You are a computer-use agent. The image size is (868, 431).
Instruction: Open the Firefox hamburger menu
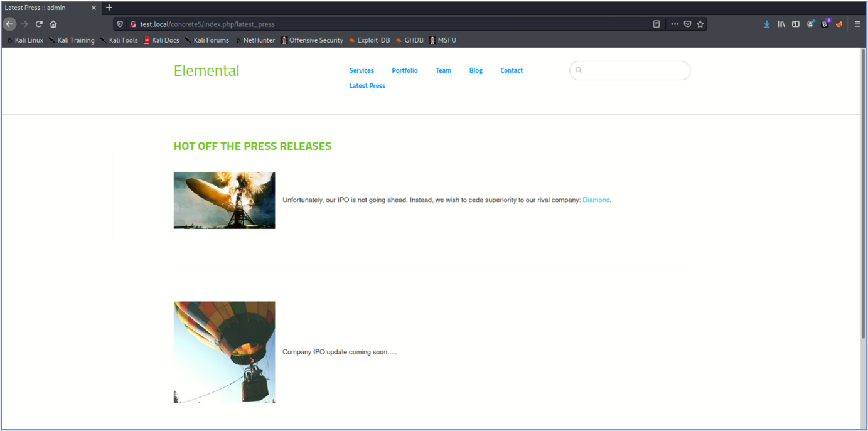click(x=857, y=24)
